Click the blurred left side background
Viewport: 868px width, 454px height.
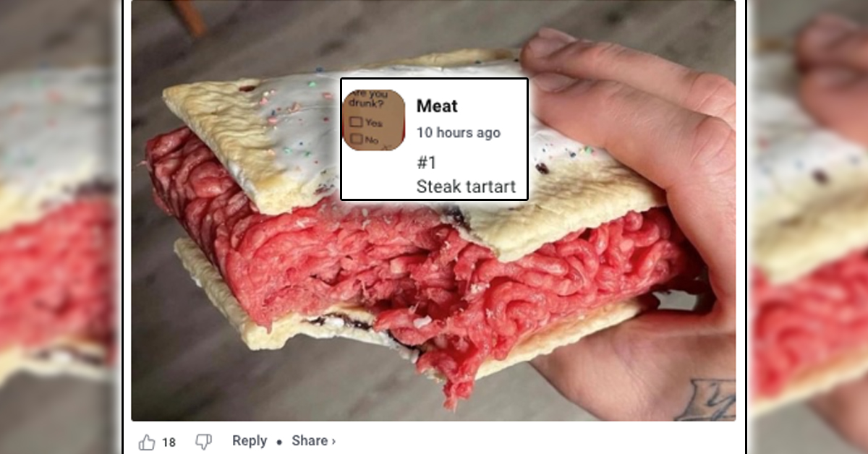(x=59, y=227)
